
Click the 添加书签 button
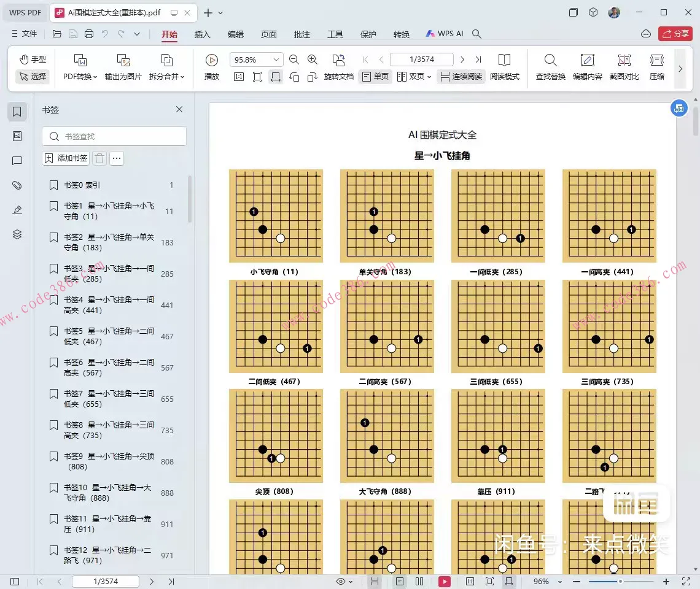point(66,158)
